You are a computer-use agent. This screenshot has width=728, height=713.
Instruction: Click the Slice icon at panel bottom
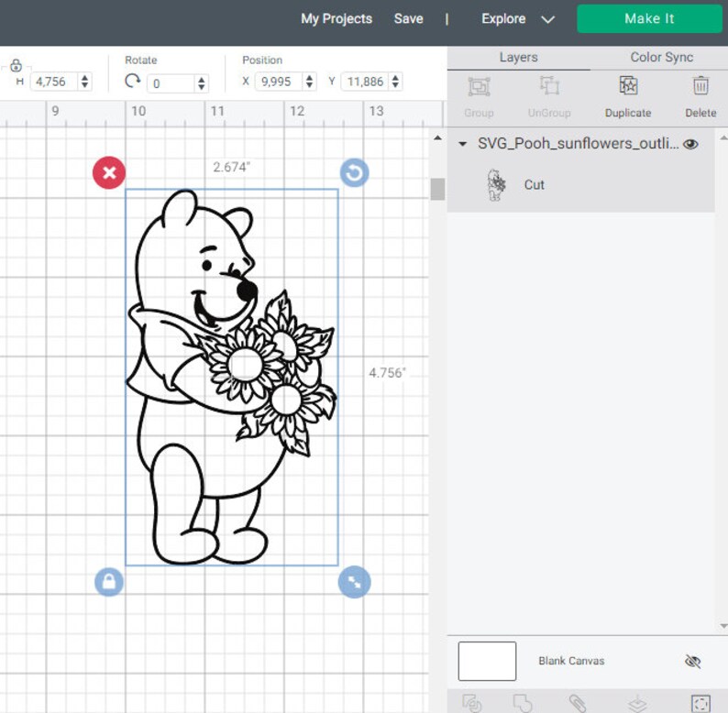coord(471,703)
